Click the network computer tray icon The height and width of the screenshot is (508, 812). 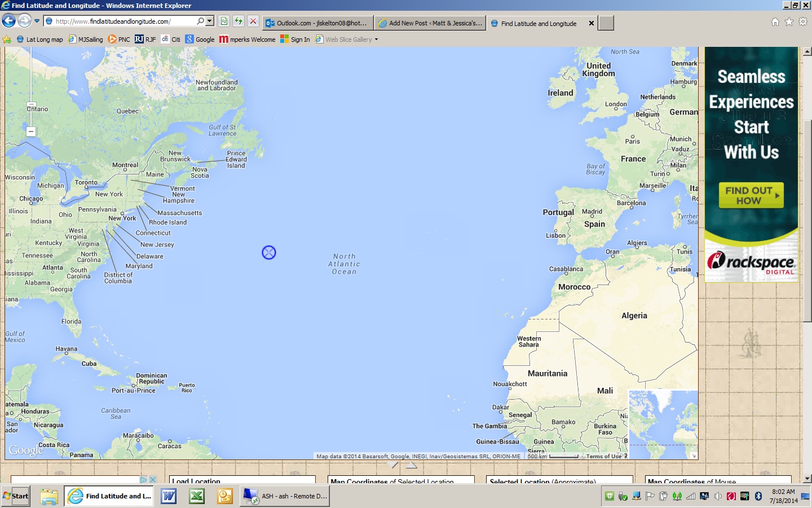(637, 496)
